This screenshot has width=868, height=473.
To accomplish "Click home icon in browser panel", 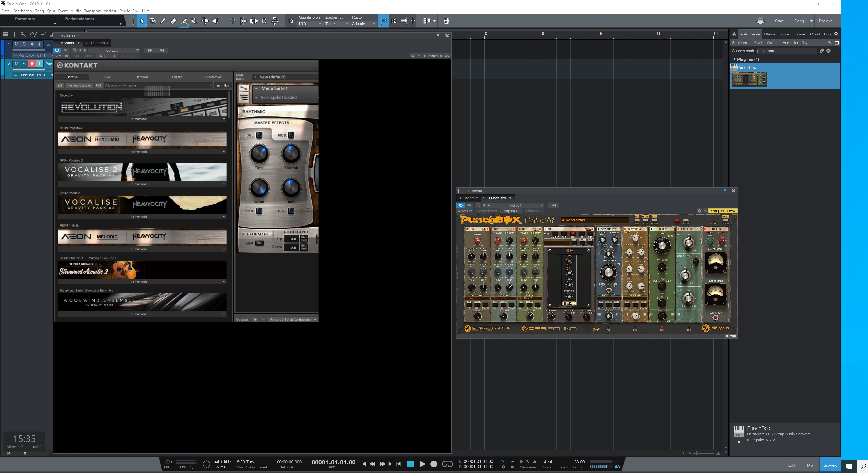I will coord(734,34).
